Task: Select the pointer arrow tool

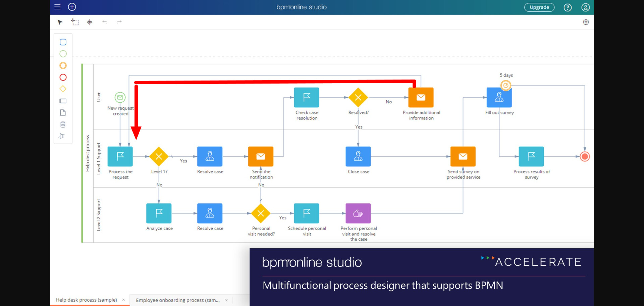Action: tap(60, 22)
